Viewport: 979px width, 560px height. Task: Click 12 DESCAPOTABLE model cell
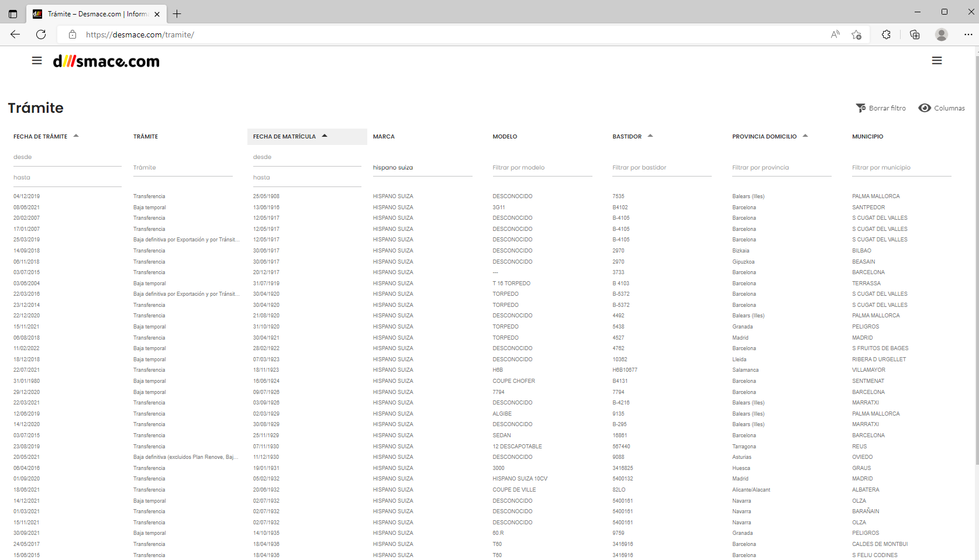(x=518, y=447)
